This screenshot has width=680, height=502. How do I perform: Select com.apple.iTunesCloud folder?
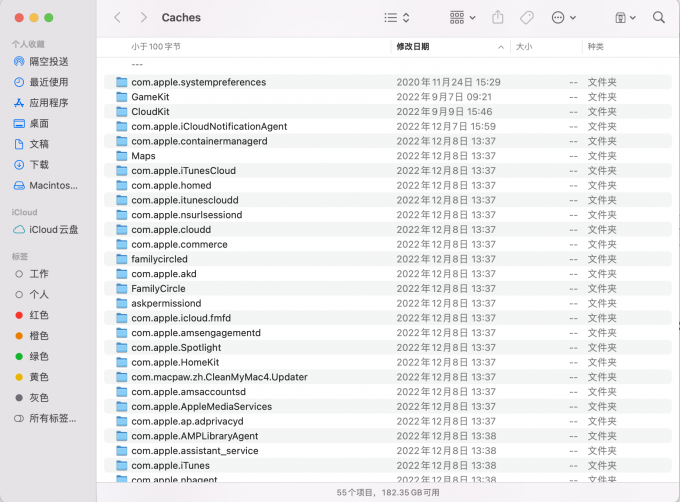pyautogui.click(x=388, y=170)
